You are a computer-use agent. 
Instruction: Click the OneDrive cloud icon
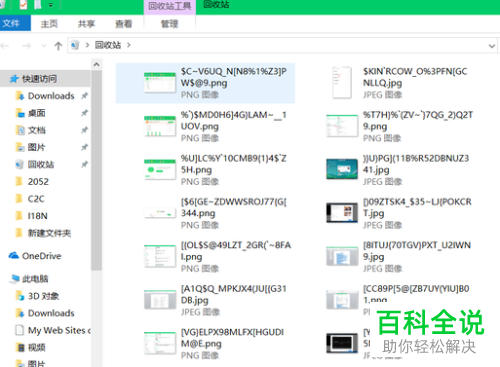(x=14, y=256)
